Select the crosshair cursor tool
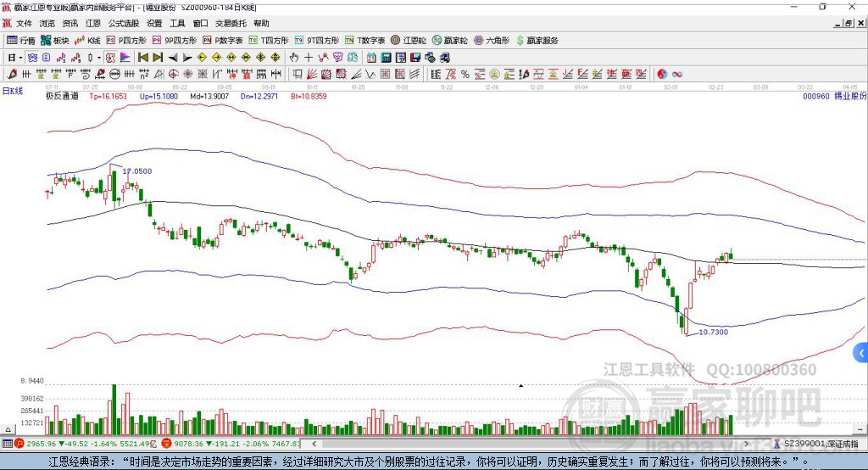This screenshot has height=470, width=868. click(309, 58)
